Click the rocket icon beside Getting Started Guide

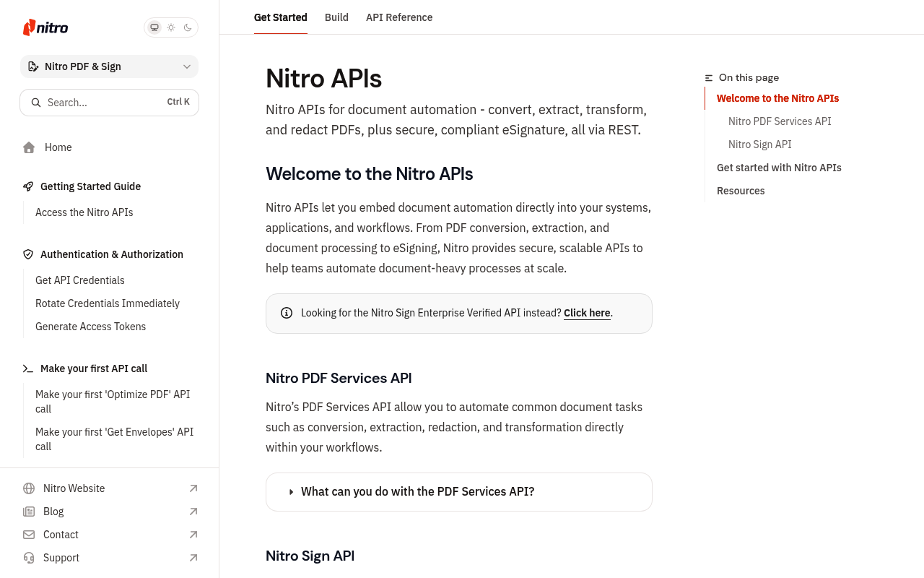28,186
